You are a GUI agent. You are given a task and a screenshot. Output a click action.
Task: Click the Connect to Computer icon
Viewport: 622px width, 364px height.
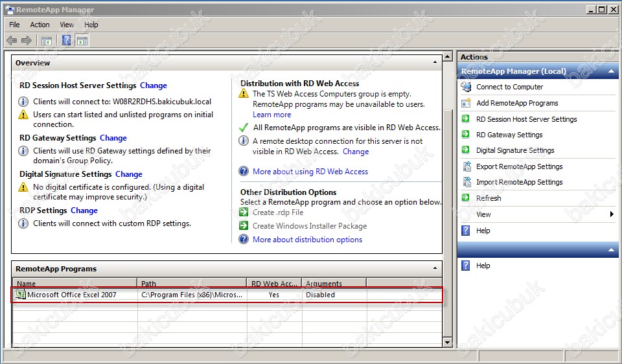(466, 86)
